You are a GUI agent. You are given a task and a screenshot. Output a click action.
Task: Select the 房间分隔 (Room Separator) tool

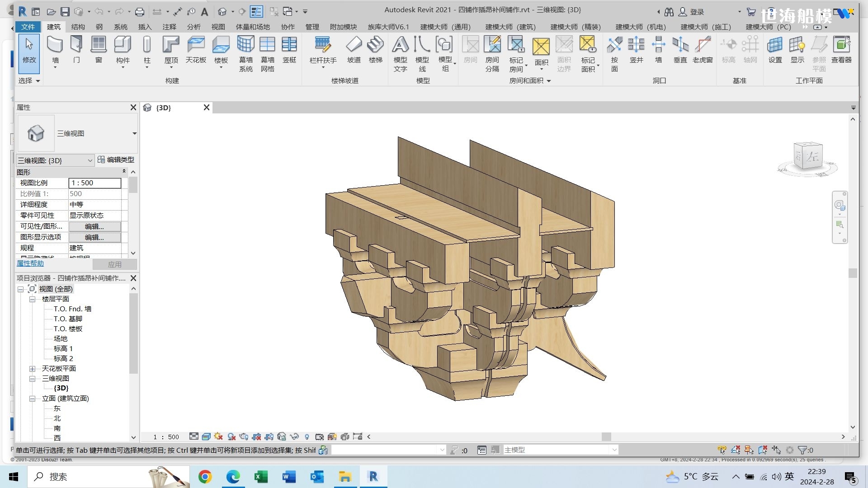click(492, 54)
